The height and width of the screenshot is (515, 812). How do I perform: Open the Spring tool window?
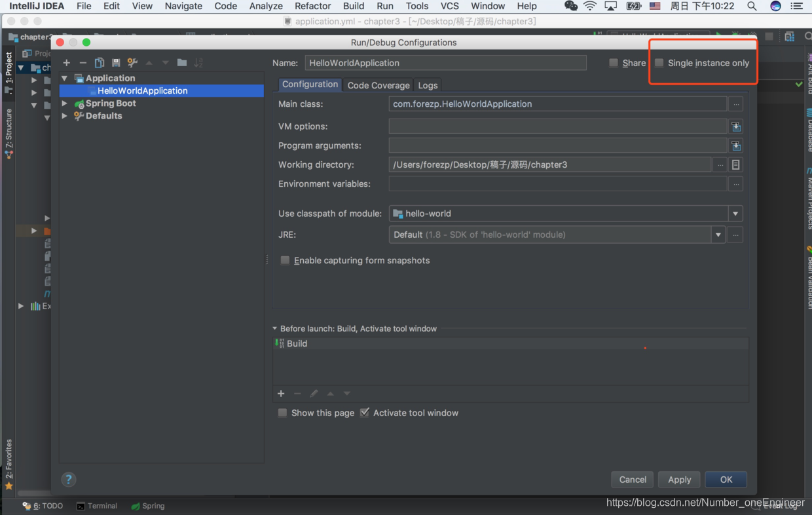tap(148, 506)
